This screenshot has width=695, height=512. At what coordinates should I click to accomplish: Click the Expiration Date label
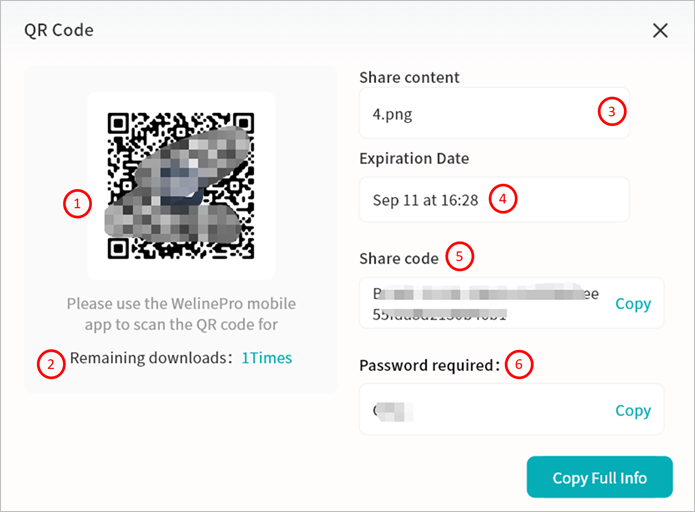[x=414, y=158]
